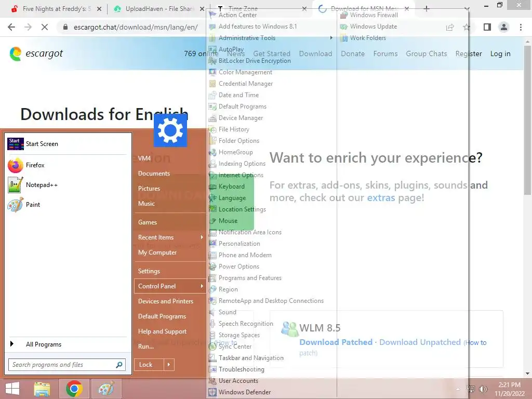Image resolution: width=532 pixels, height=399 pixels.
Task: Open File Explorer from the taskbar
Action: 42,389
